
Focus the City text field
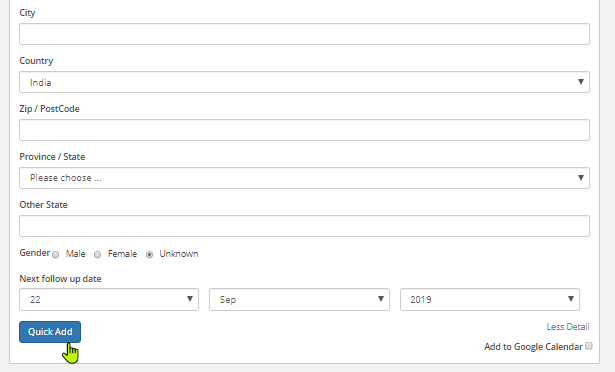click(x=304, y=34)
